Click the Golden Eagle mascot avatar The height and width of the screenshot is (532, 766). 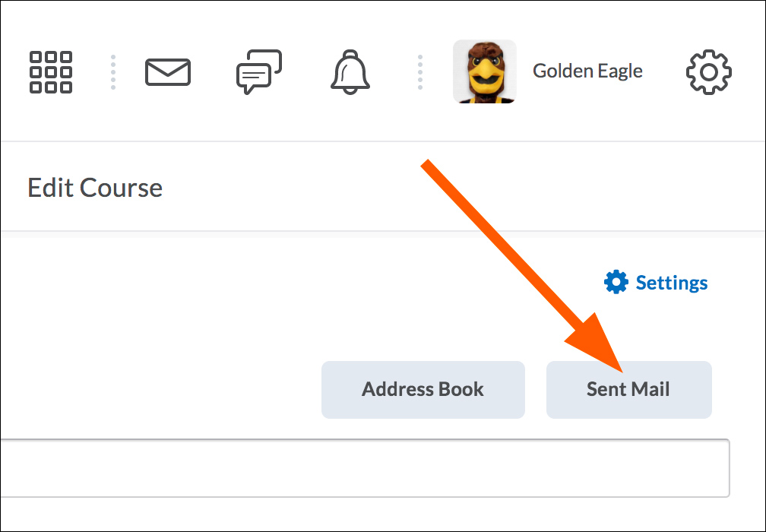[484, 71]
